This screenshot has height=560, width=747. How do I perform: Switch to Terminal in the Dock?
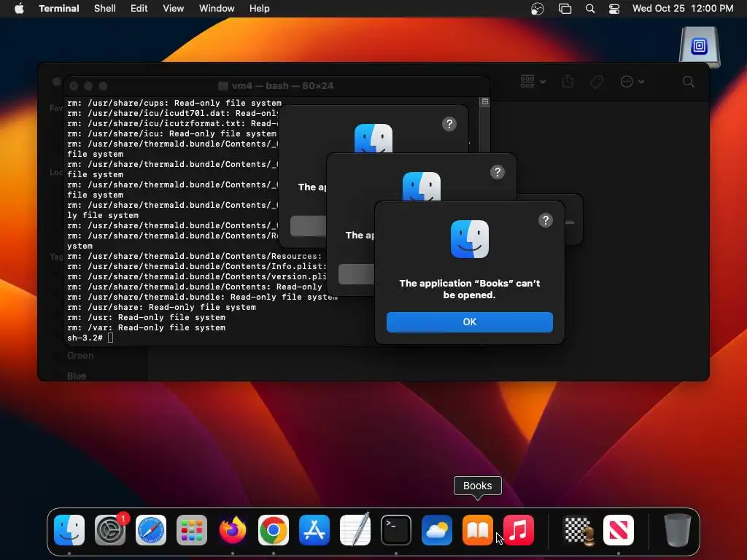[x=396, y=530]
